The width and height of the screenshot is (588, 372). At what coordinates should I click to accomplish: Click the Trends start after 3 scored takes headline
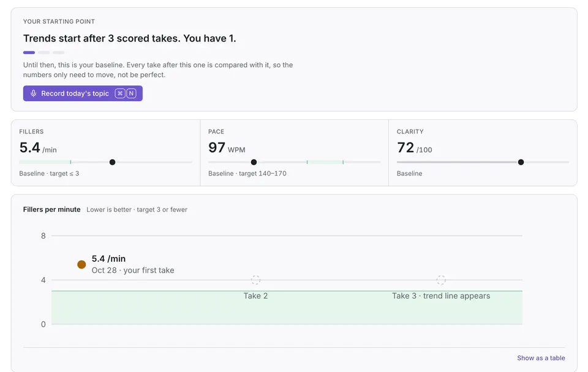click(x=129, y=38)
